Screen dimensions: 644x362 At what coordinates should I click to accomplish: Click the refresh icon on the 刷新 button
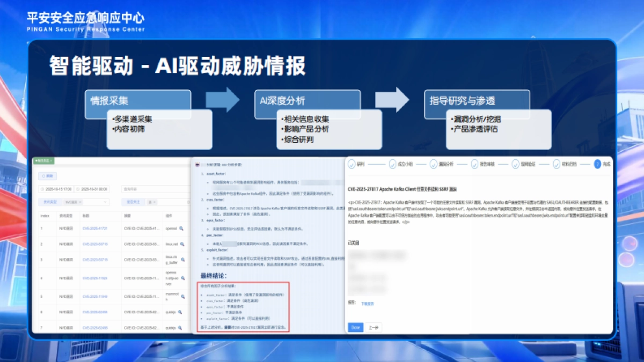coord(43,176)
